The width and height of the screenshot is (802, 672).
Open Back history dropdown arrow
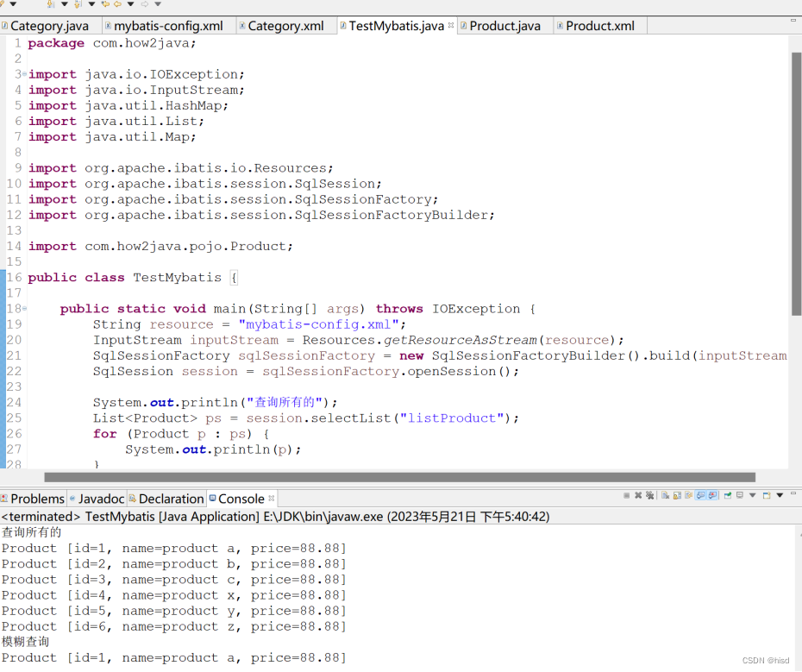coord(131,4)
